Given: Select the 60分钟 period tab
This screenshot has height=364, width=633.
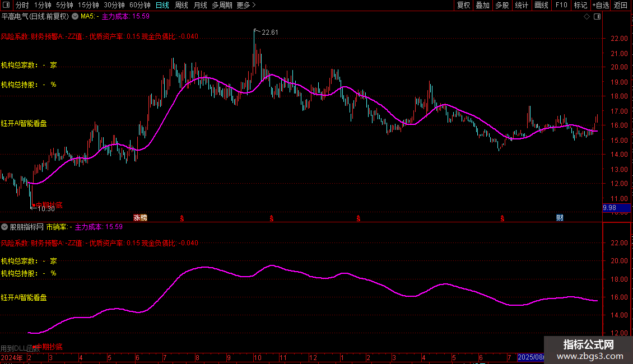Looking at the screenshot, I should click(139, 5).
